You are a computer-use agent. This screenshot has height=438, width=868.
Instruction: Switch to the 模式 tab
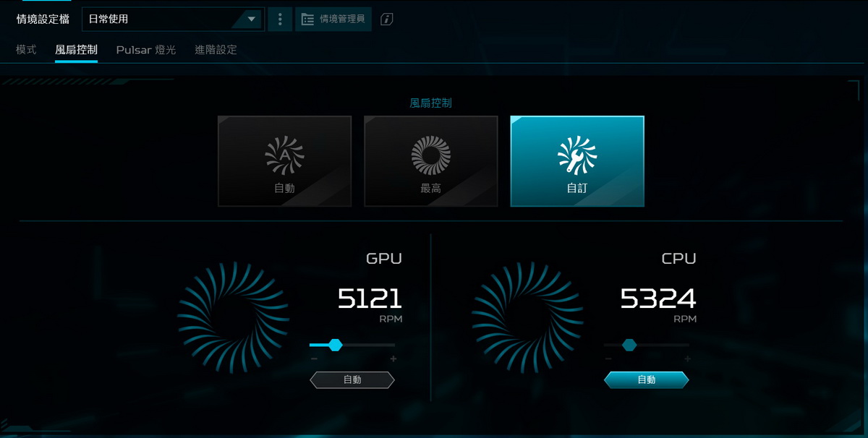[x=26, y=50]
